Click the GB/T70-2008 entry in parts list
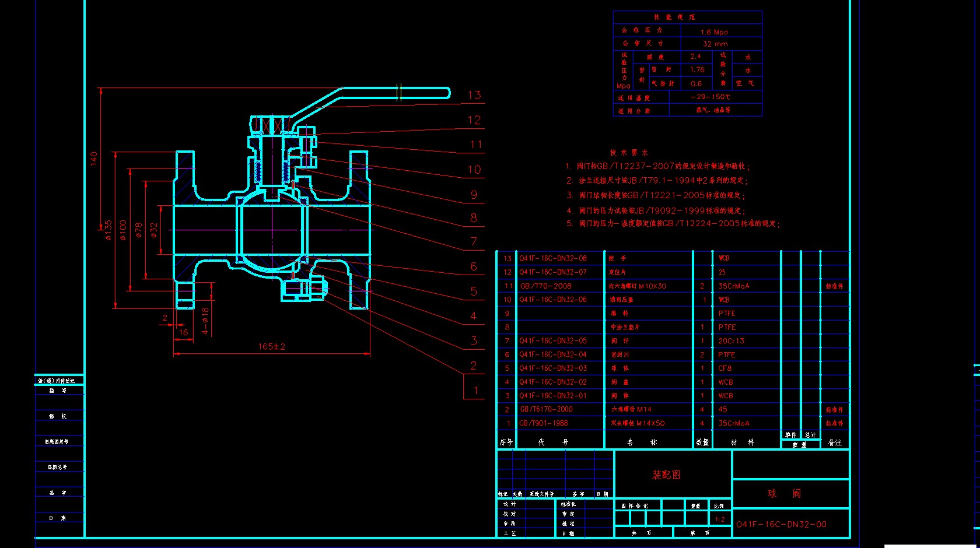Image resolution: width=980 pixels, height=548 pixels. pos(545,286)
